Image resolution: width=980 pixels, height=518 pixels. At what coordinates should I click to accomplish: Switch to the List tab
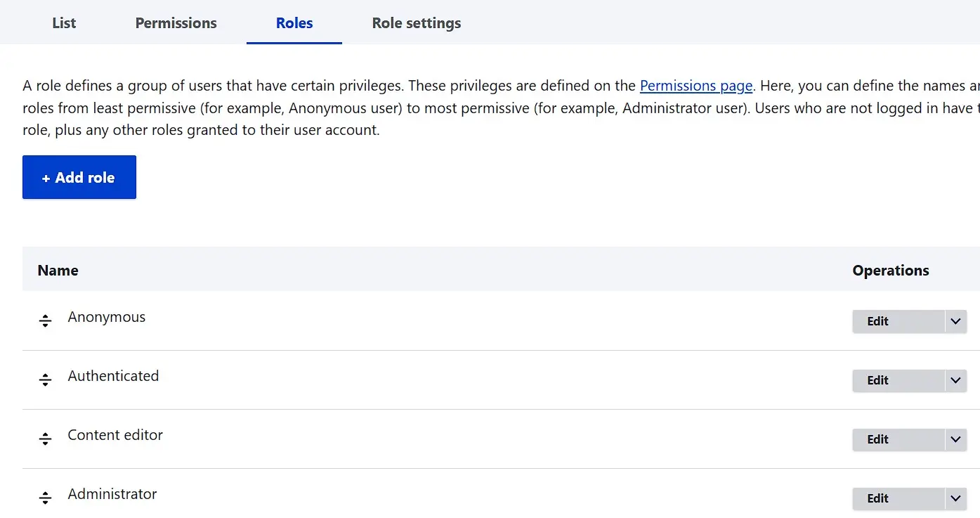[63, 22]
